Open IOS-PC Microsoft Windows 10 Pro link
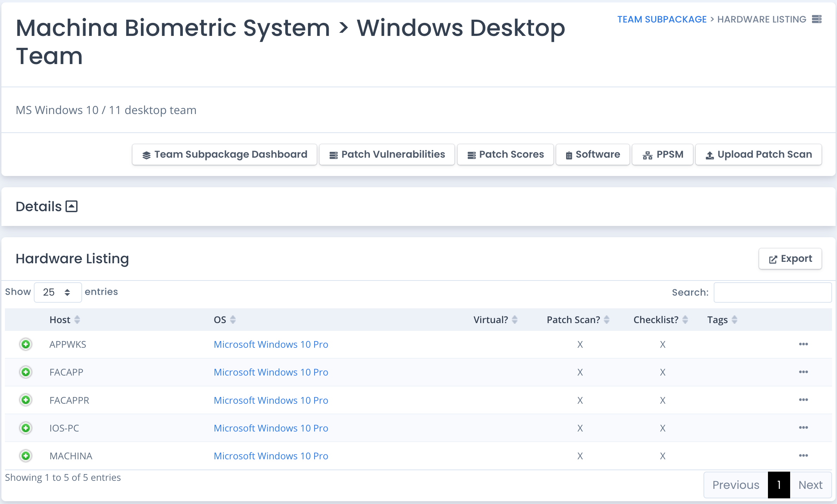Viewport: 837px width, 504px height. click(271, 428)
